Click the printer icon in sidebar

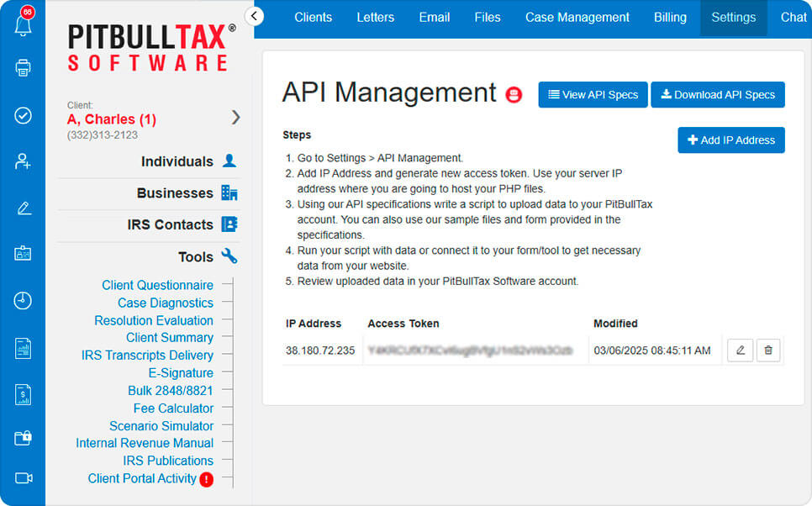point(23,68)
